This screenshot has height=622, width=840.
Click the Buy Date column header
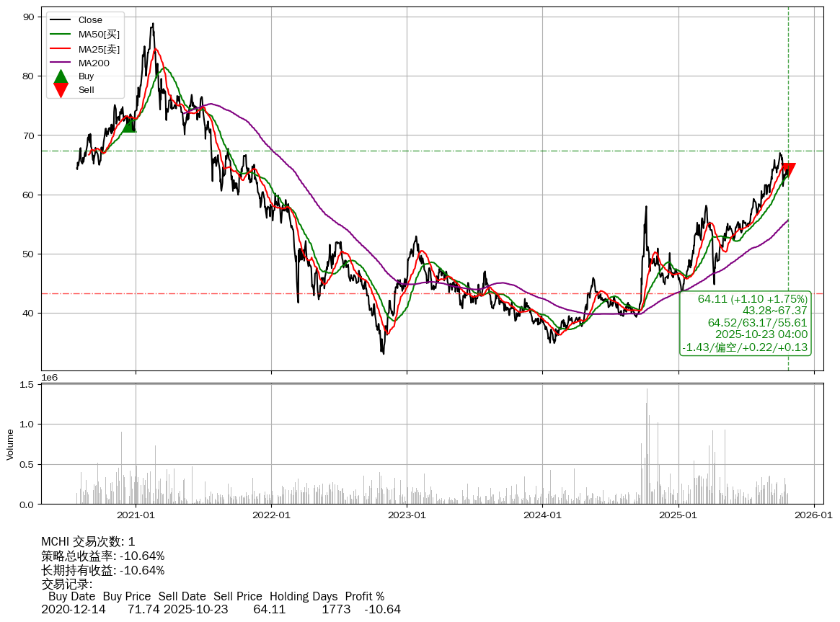click(x=71, y=596)
